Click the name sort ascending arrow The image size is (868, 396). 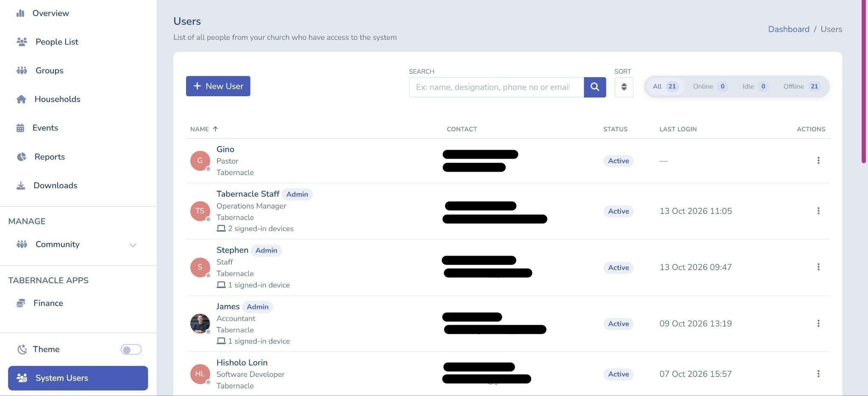tap(215, 129)
